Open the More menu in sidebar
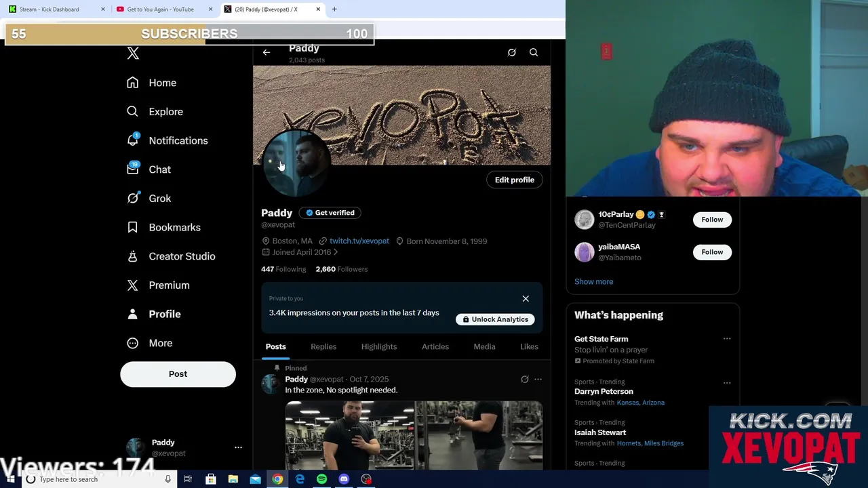Image resolution: width=868 pixels, height=488 pixels. tap(150, 343)
